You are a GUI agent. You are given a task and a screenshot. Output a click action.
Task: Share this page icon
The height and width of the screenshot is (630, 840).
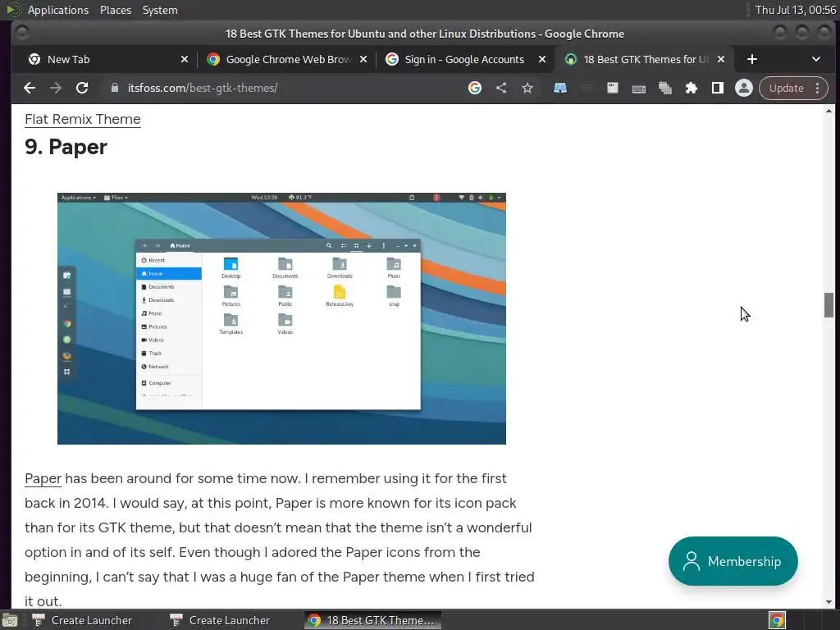(501, 89)
